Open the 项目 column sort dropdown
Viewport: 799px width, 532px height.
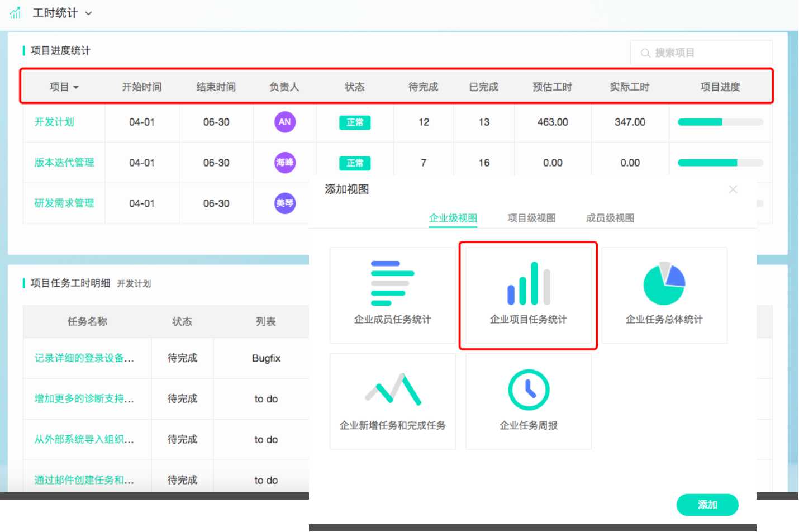[75, 87]
